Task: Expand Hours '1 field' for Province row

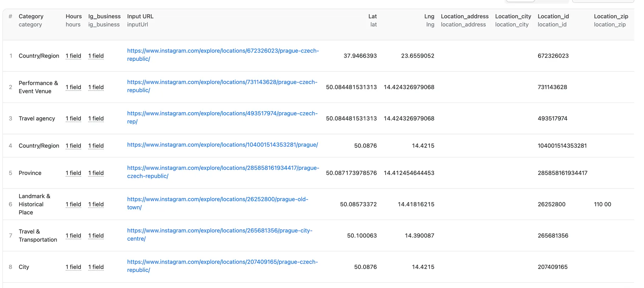Action: click(73, 173)
